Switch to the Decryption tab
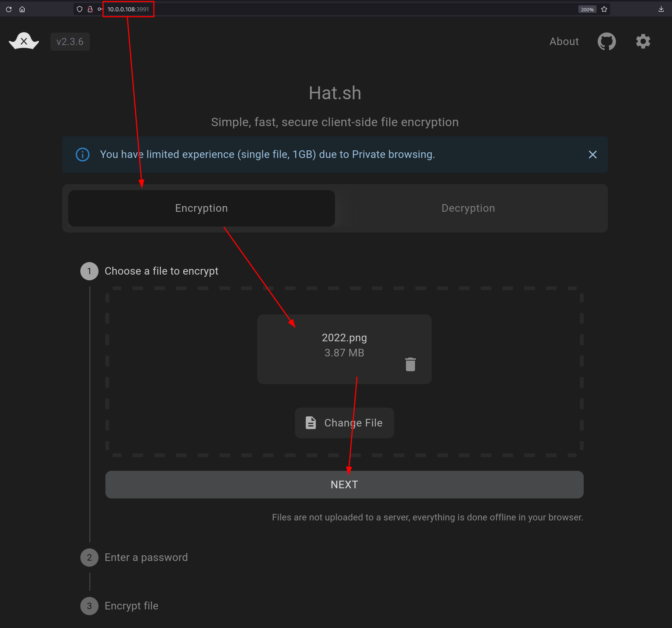This screenshot has height=628, width=672. pyautogui.click(x=468, y=208)
